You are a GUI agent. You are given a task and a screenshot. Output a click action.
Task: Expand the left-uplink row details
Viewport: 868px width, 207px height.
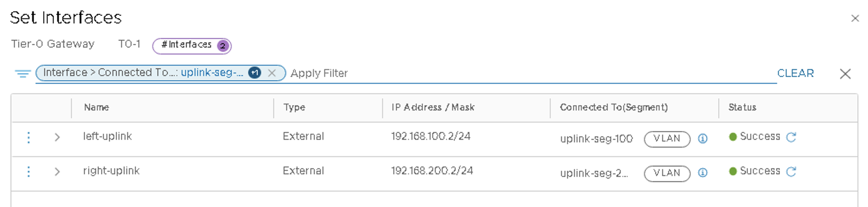coord(57,137)
